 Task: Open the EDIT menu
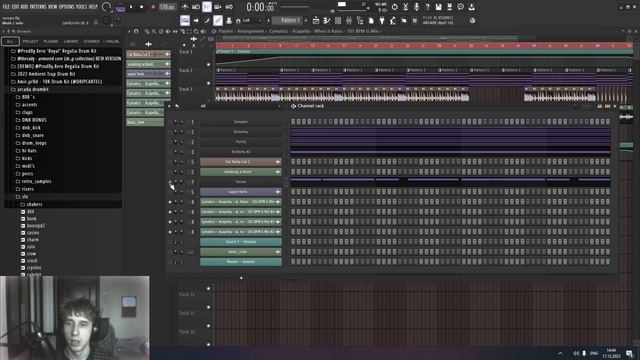tap(15, 7)
